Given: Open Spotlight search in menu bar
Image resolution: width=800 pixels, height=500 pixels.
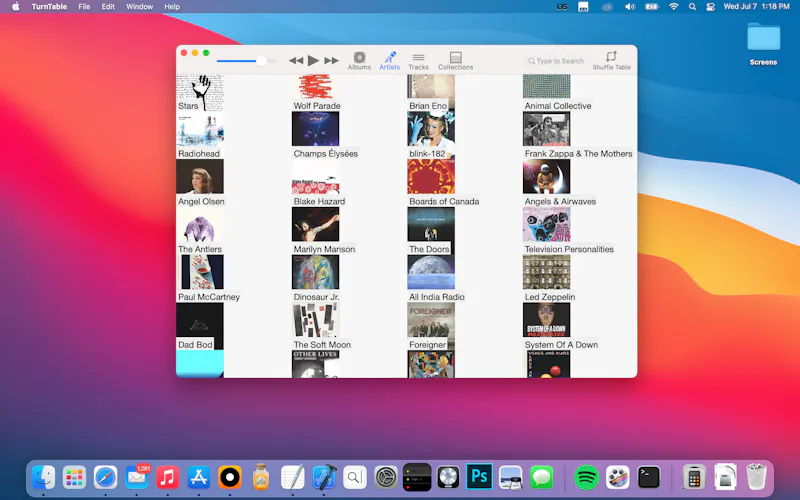Looking at the screenshot, I should pyautogui.click(x=692, y=7).
